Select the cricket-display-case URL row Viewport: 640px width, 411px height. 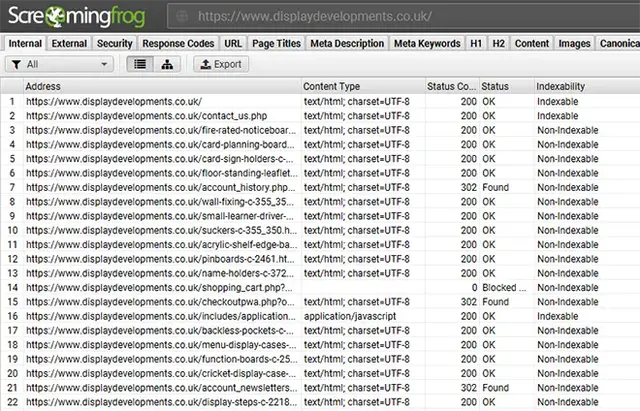click(x=162, y=373)
